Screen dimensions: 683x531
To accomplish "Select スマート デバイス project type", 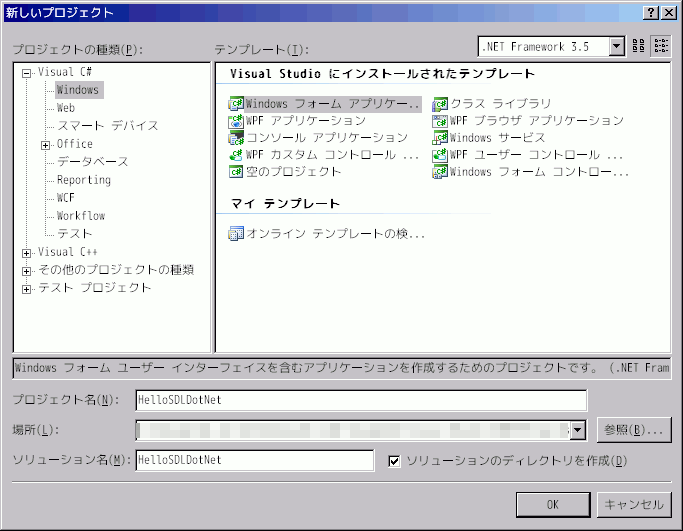I will [108, 126].
